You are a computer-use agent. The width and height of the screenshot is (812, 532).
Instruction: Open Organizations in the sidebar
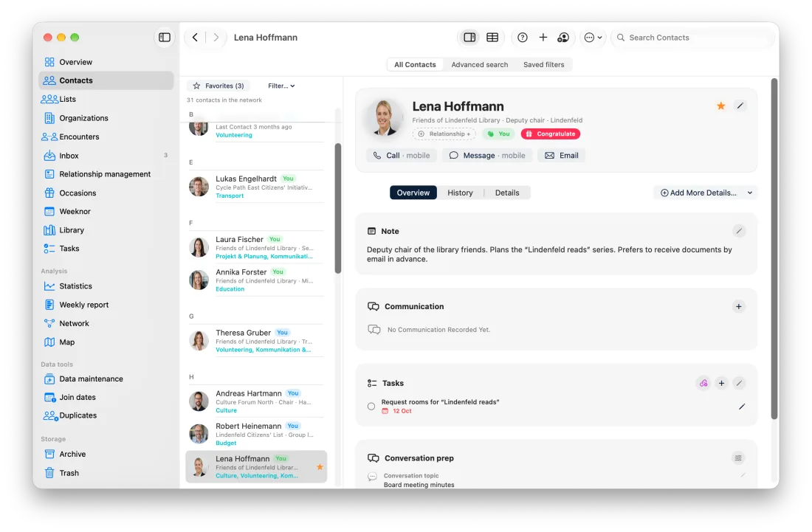(x=106, y=118)
